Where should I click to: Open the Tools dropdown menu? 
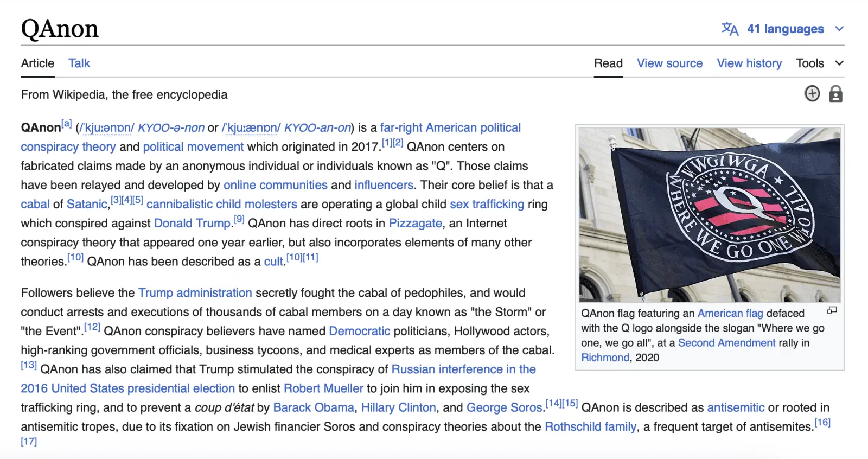tap(819, 63)
